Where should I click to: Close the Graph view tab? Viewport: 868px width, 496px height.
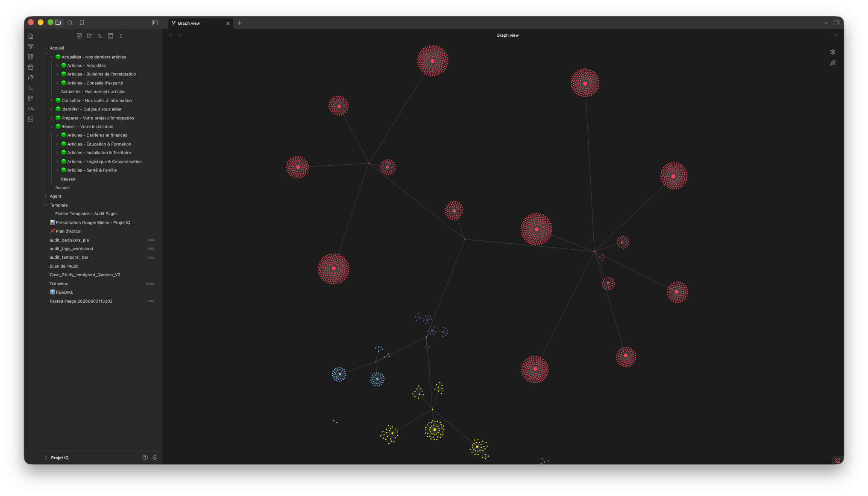tap(228, 23)
